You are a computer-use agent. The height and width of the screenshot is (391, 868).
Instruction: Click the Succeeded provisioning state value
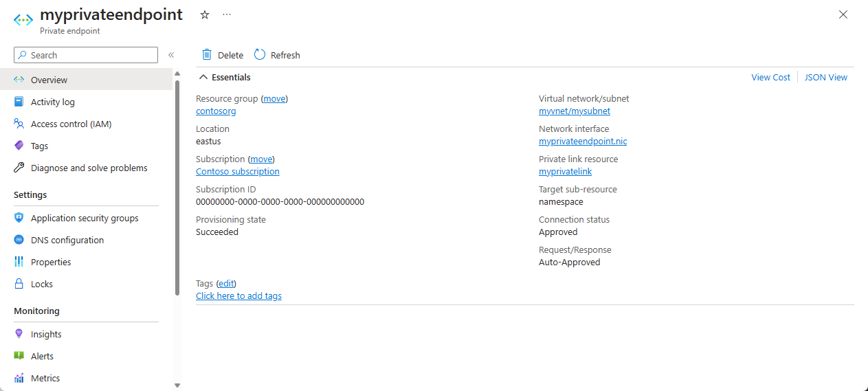(x=217, y=232)
